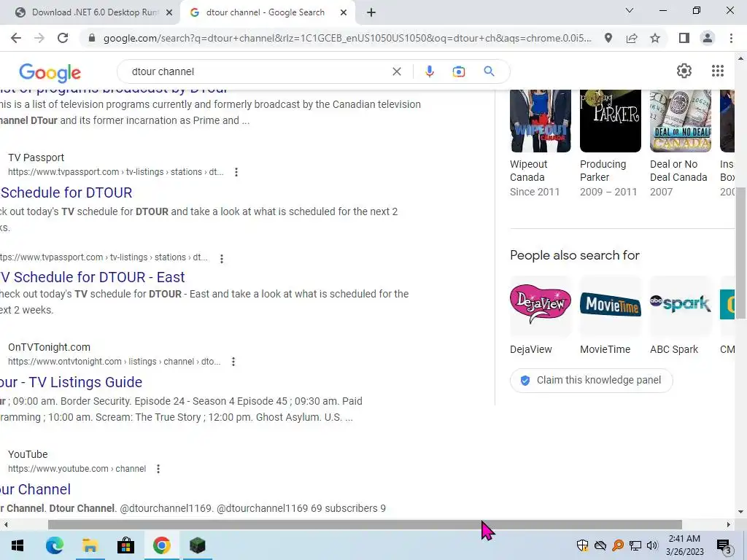Screen dimensions: 747x560
Task: Start voice search with microphone
Action: pos(429,71)
